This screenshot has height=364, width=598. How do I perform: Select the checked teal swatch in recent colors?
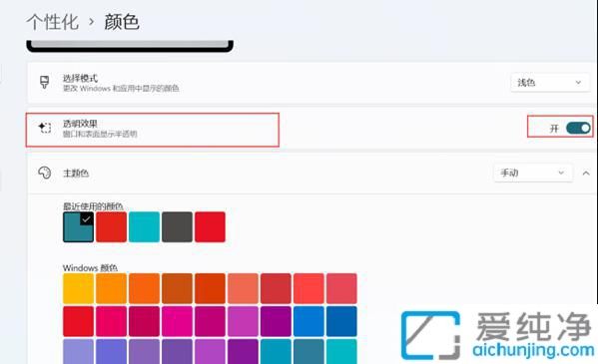(x=78, y=227)
